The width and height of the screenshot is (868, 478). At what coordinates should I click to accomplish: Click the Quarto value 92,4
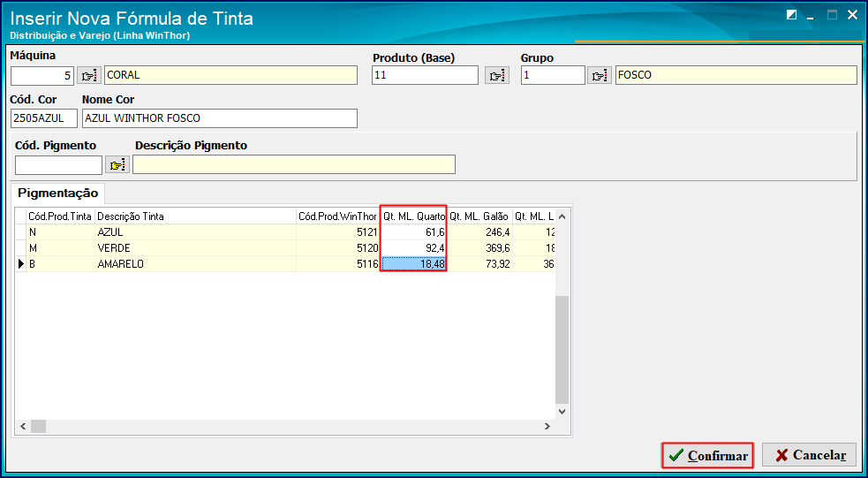[x=413, y=248]
